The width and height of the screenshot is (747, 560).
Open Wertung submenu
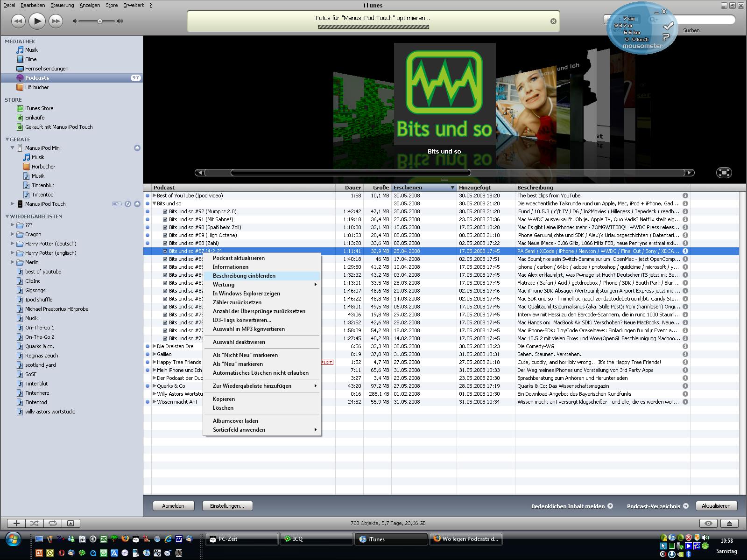tap(262, 285)
